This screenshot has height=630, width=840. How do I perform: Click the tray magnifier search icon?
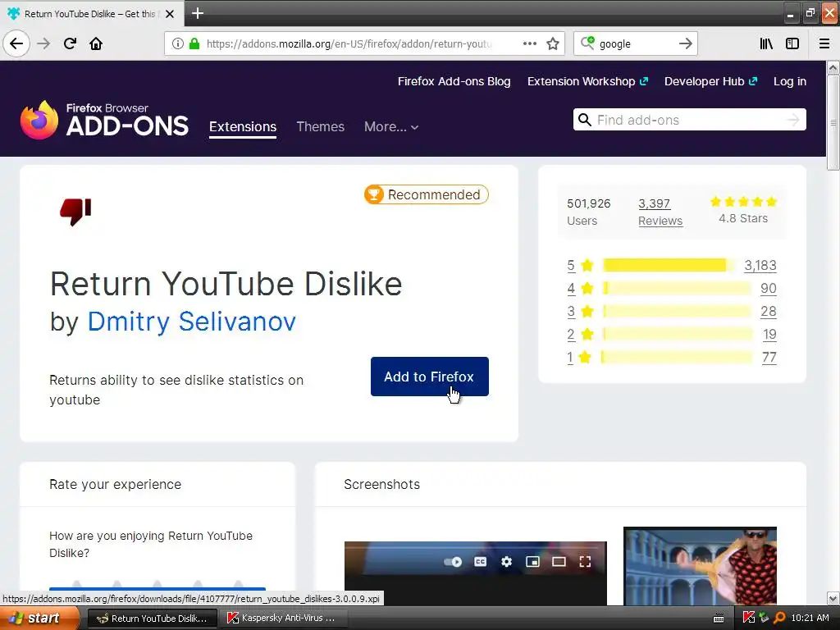[779, 619]
